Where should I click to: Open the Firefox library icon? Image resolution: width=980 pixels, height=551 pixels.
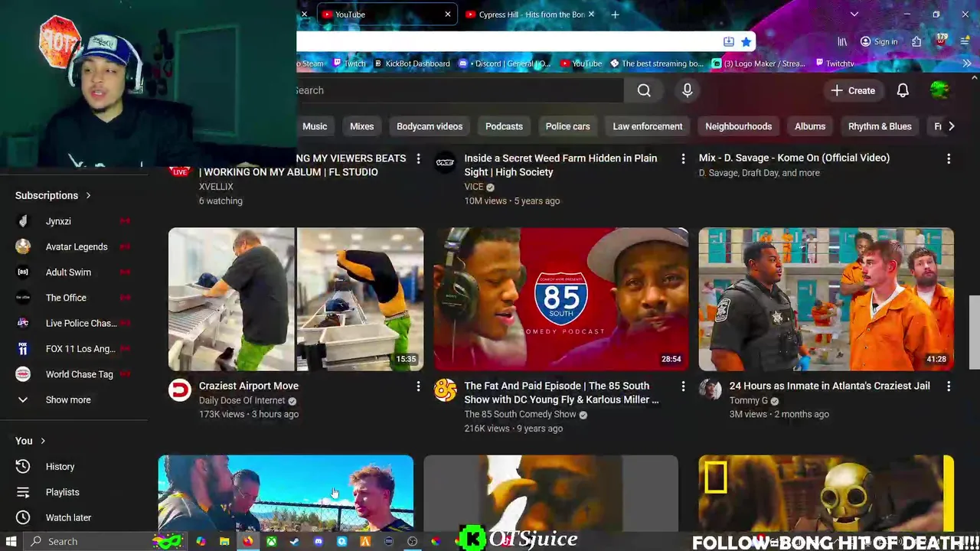click(x=842, y=42)
